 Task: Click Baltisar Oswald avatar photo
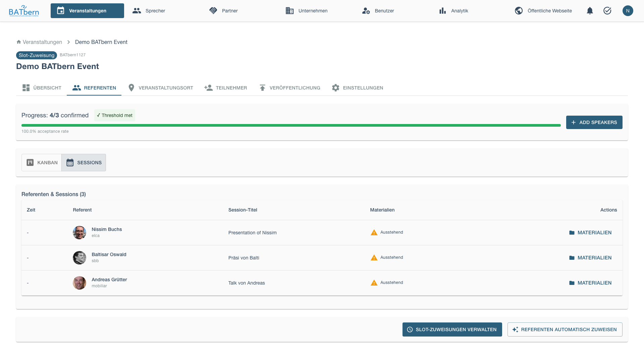79,258
